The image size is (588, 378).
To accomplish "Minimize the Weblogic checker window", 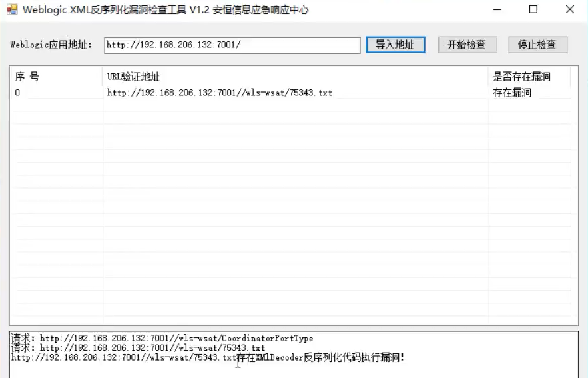I will (x=498, y=10).
